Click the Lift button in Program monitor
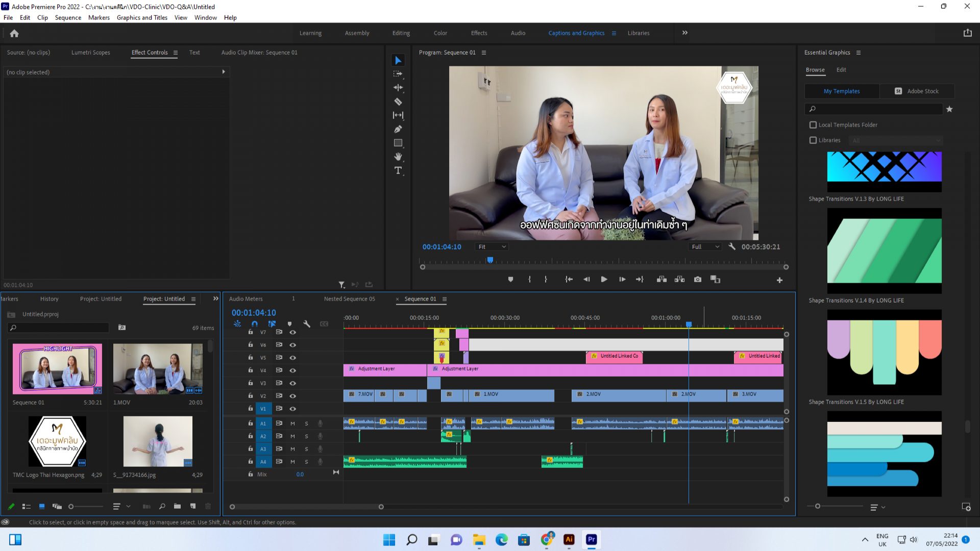 click(x=661, y=280)
